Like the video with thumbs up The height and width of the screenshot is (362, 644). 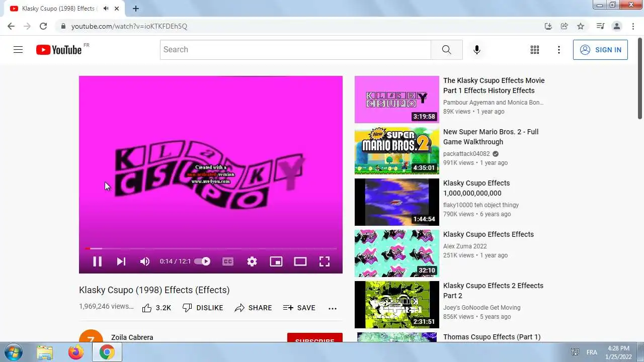coord(156,308)
